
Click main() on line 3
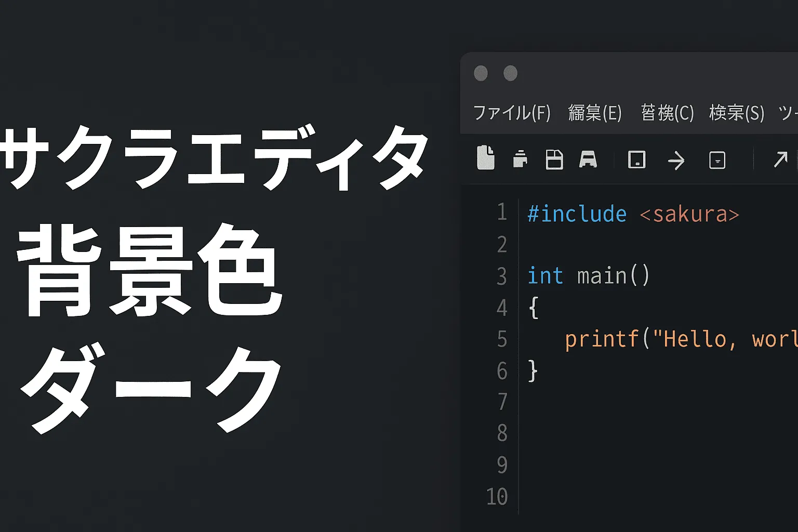point(614,275)
